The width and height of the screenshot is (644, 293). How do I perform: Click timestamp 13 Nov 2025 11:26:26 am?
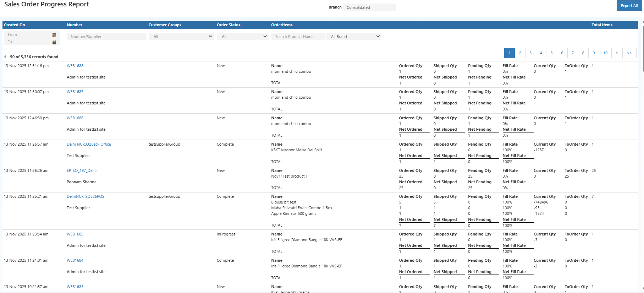pyautogui.click(x=26, y=170)
